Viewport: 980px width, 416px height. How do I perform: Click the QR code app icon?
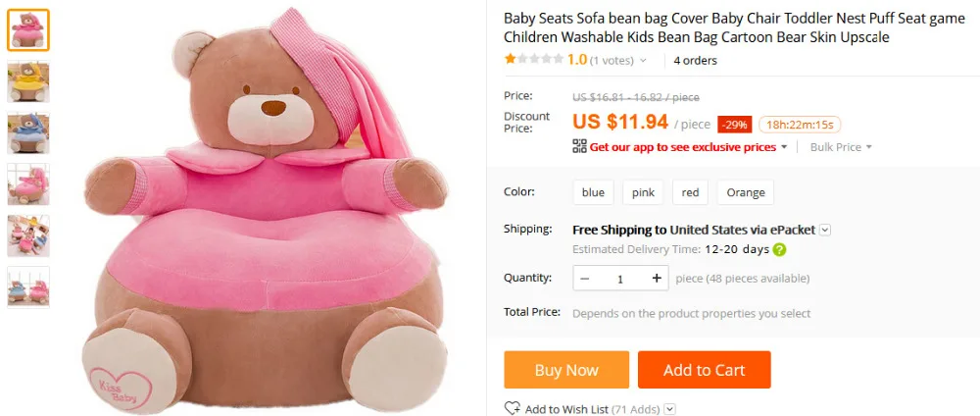tap(579, 146)
